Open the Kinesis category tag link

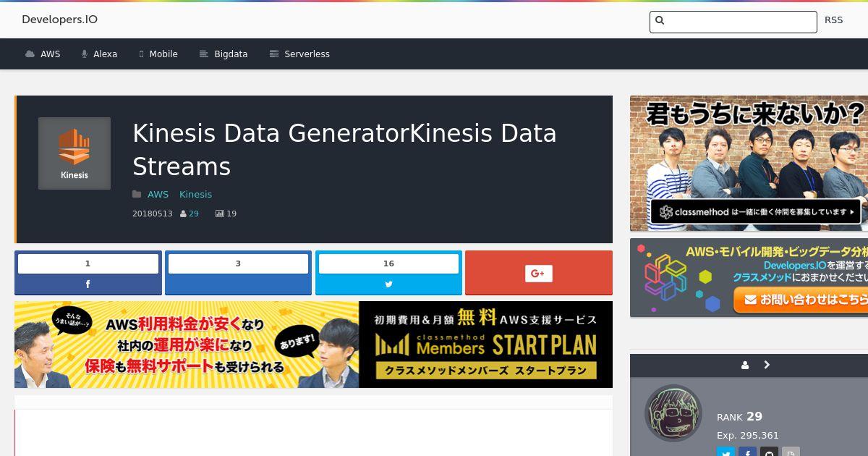195,194
